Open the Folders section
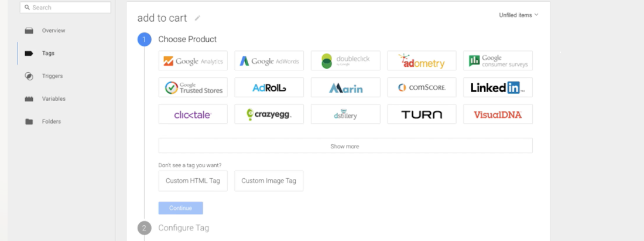The height and width of the screenshot is (241, 644). (52, 122)
